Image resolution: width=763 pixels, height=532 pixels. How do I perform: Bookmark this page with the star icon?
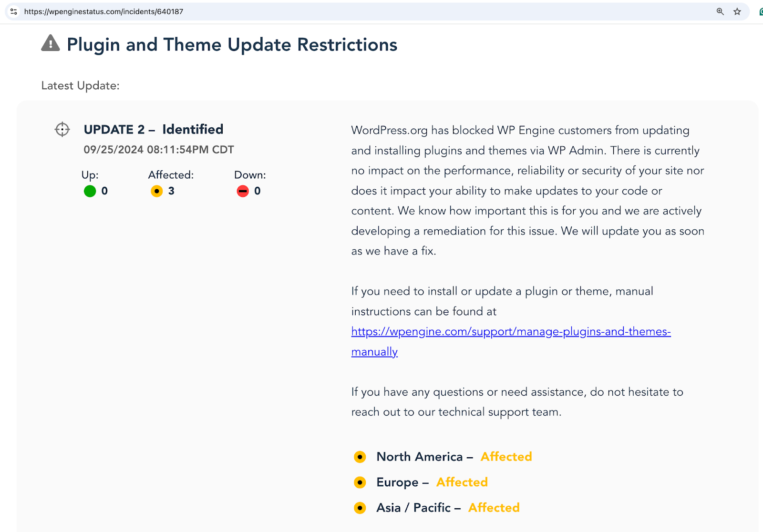(x=737, y=11)
